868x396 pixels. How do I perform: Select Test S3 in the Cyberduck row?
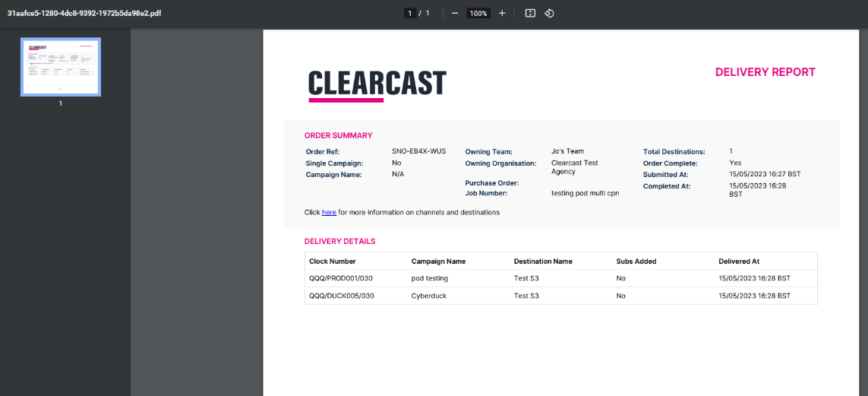(x=526, y=296)
